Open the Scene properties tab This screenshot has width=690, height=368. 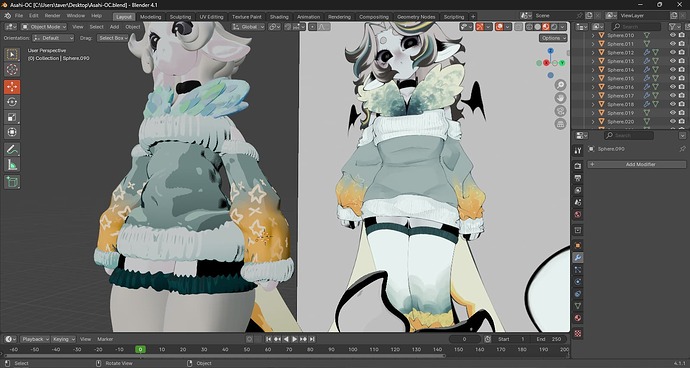point(578,202)
